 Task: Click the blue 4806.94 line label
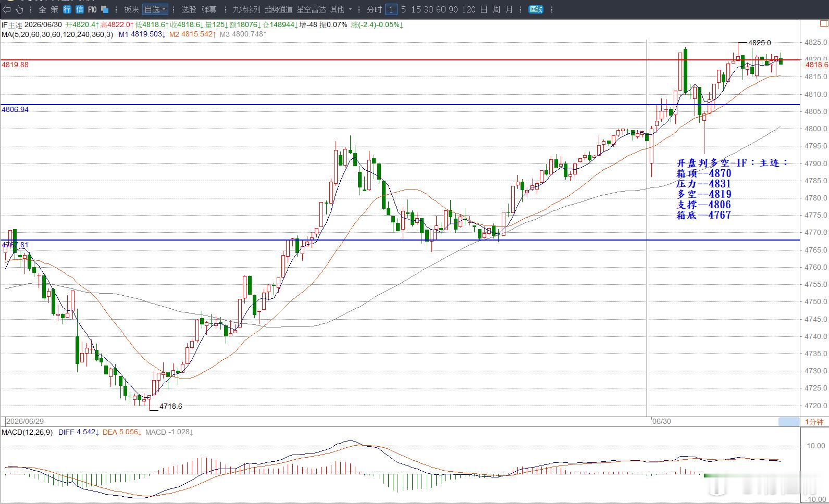(x=15, y=109)
